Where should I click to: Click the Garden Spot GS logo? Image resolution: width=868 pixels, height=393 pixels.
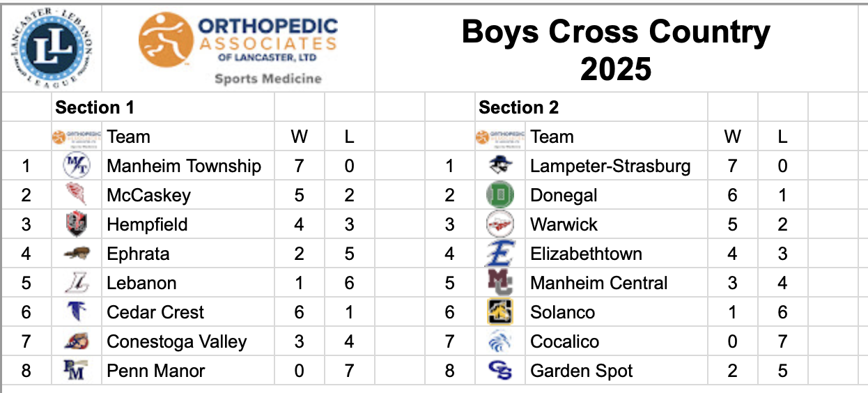pyautogui.click(x=499, y=371)
